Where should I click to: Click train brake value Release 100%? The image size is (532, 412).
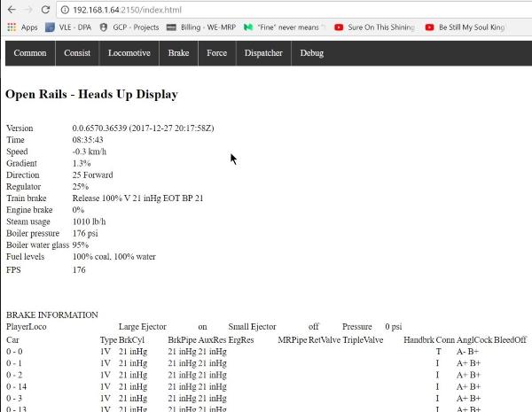pyautogui.click(x=97, y=198)
